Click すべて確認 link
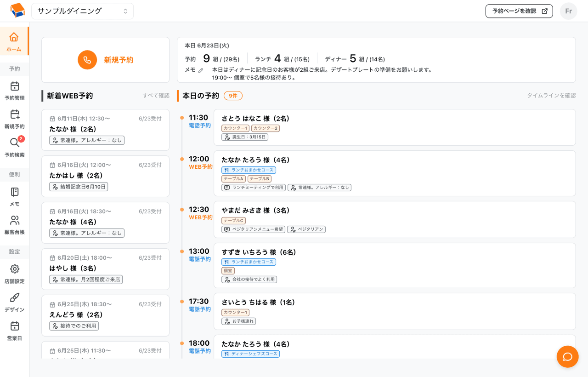The width and height of the screenshot is (588, 377). [x=156, y=96]
